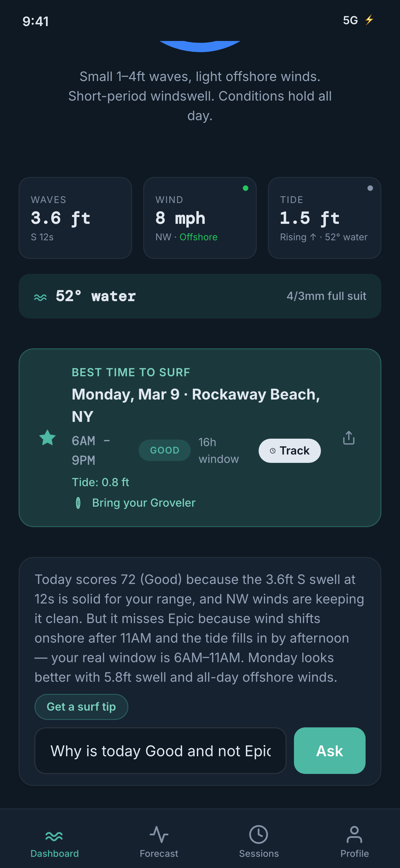The width and height of the screenshot is (400, 868).
Task: Switch to the Dashboard tab
Action: (54, 841)
